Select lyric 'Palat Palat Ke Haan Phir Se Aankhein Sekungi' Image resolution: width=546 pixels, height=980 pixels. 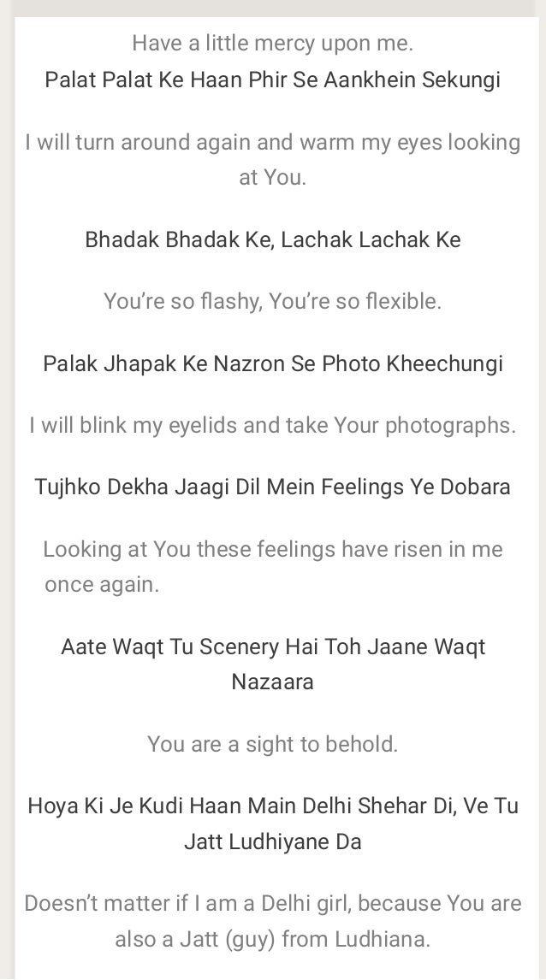(273, 80)
